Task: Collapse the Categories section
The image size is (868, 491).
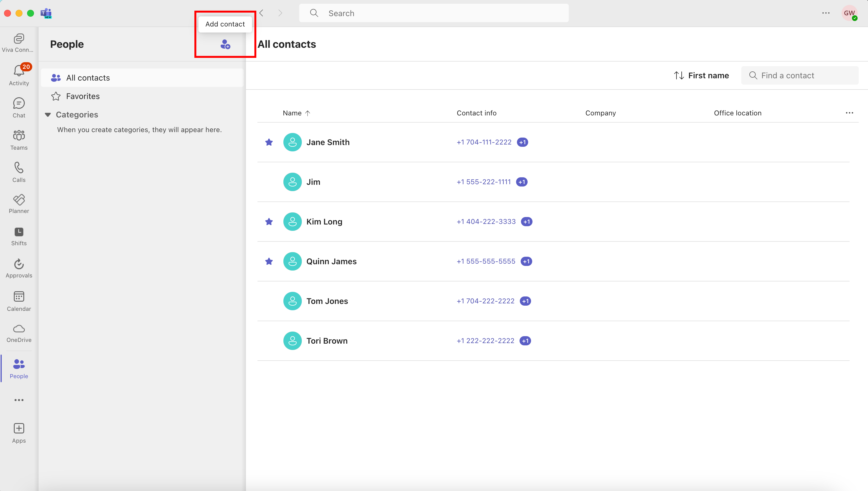Action: click(48, 115)
